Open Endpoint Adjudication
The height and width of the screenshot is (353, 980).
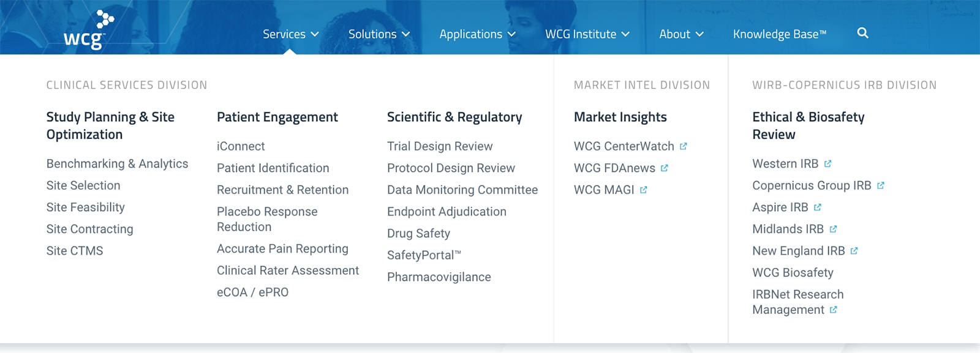447,212
